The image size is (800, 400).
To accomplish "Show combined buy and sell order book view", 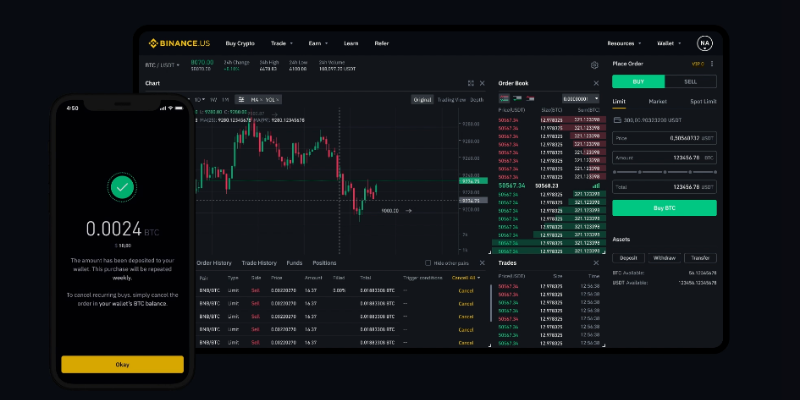I will (x=504, y=98).
